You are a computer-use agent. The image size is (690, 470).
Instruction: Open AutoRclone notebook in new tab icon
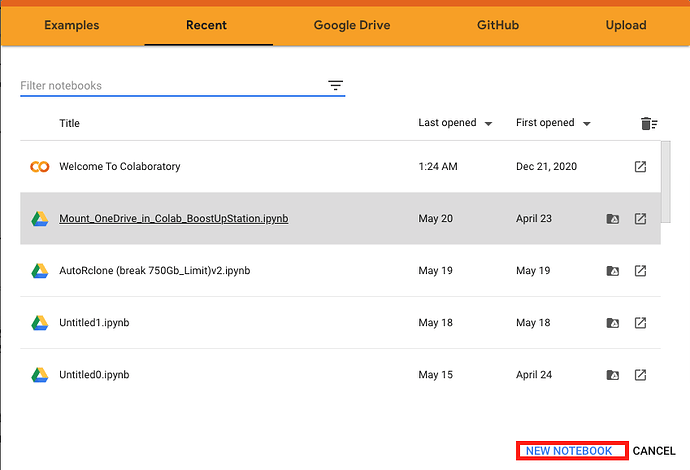point(640,270)
